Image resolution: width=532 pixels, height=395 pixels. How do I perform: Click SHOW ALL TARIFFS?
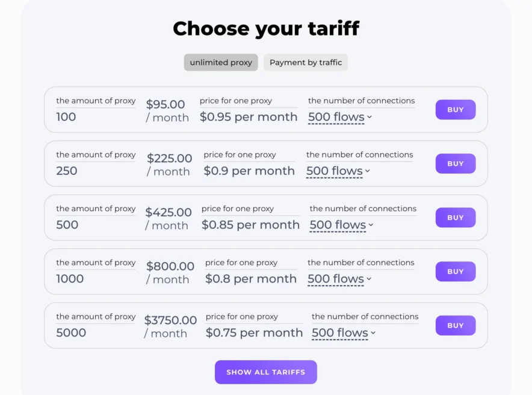(265, 372)
